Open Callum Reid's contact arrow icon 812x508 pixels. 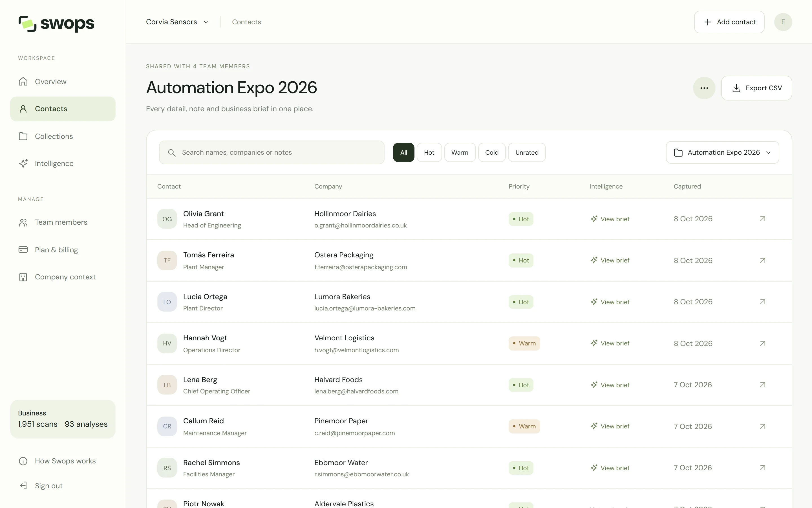click(x=762, y=426)
